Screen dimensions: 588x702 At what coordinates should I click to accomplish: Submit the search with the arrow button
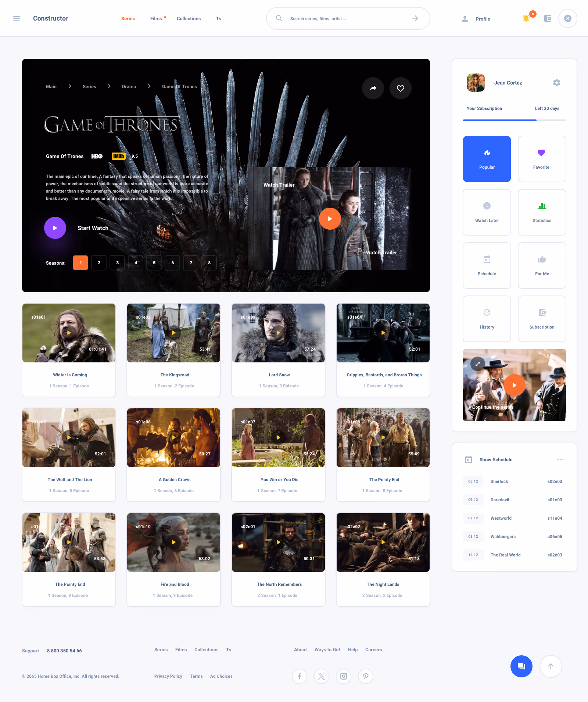coord(415,18)
